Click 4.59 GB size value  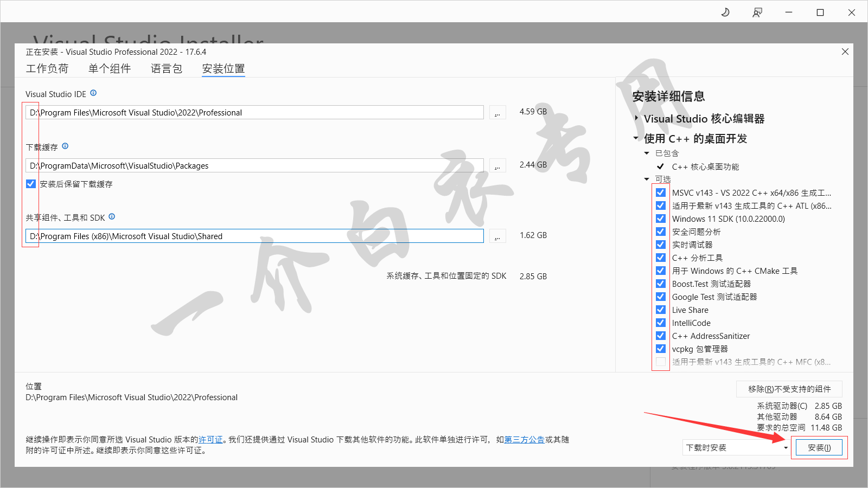(x=533, y=112)
